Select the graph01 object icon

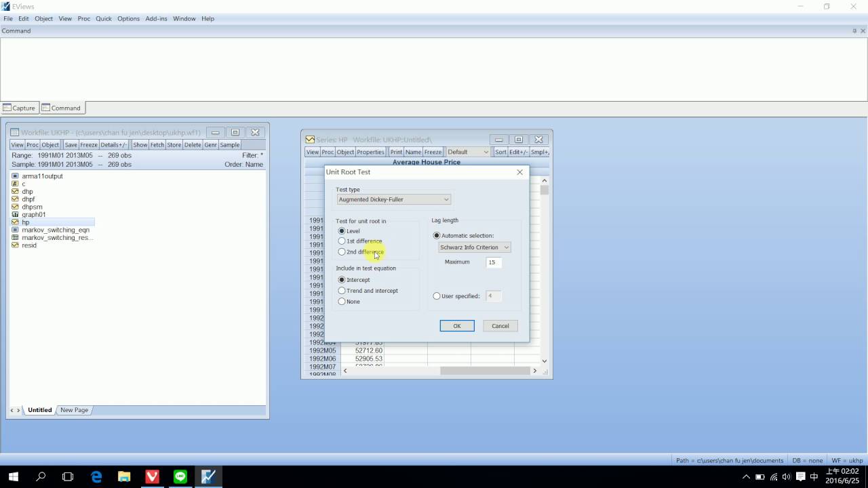pyautogui.click(x=15, y=215)
